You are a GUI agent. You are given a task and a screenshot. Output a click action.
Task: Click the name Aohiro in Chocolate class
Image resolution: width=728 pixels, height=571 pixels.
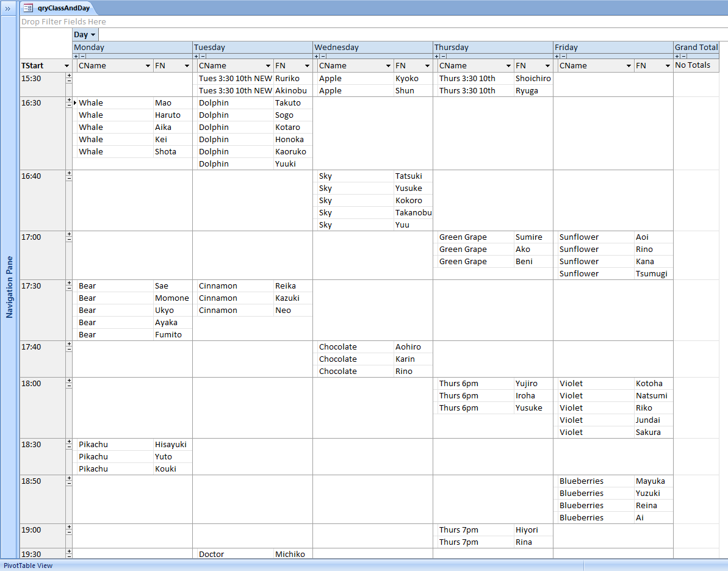[408, 347]
